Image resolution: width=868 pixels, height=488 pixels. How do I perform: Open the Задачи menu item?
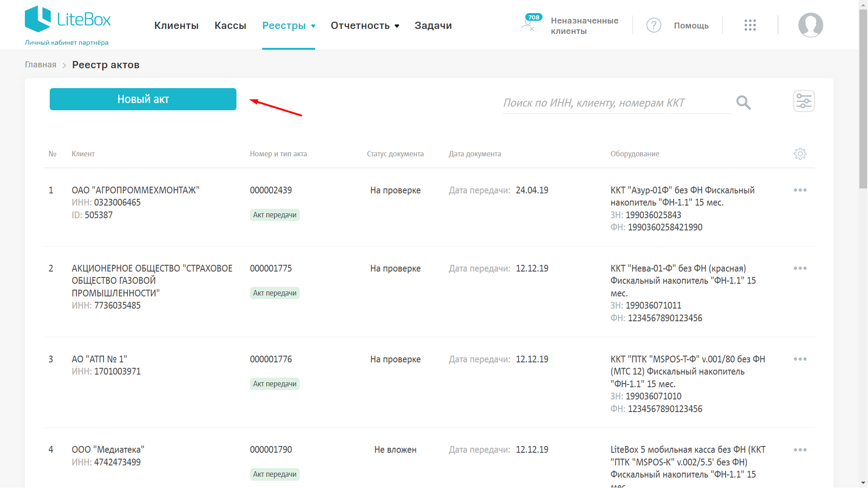[x=433, y=26]
